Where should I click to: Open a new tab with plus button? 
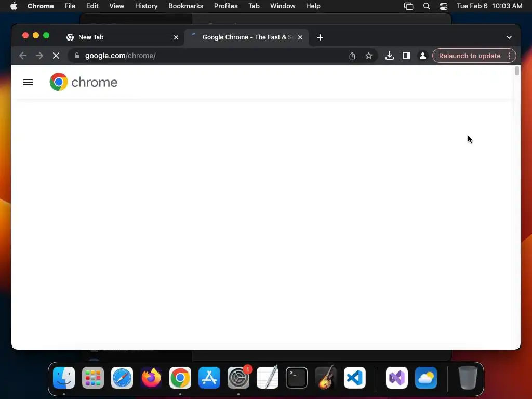click(320, 37)
